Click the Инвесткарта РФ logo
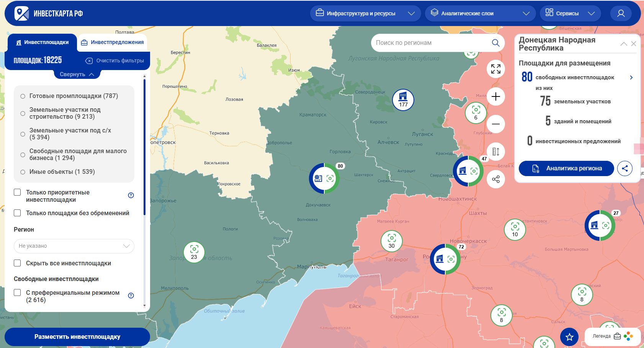The height and width of the screenshot is (348, 644). pyautogui.click(x=49, y=13)
